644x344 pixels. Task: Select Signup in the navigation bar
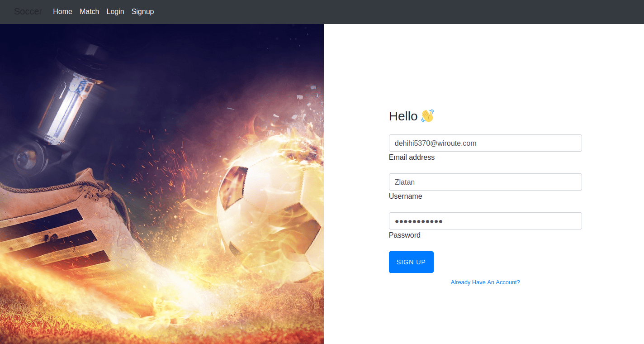(142, 12)
